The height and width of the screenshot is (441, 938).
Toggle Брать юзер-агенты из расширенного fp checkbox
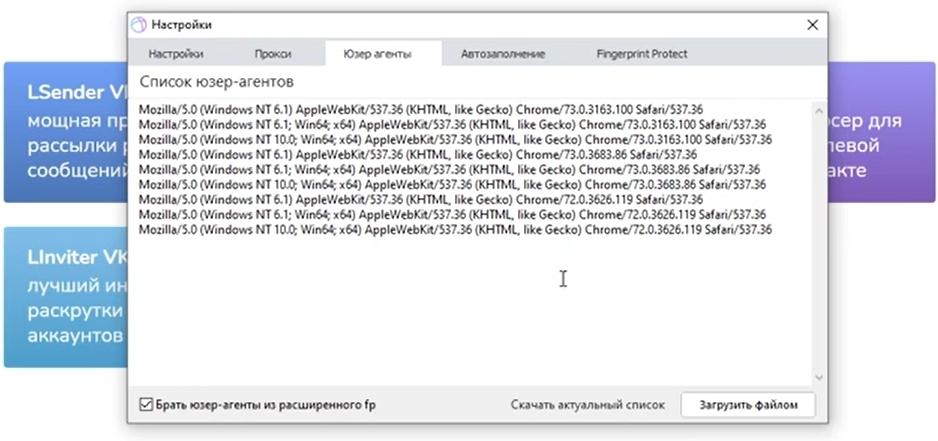(x=145, y=405)
